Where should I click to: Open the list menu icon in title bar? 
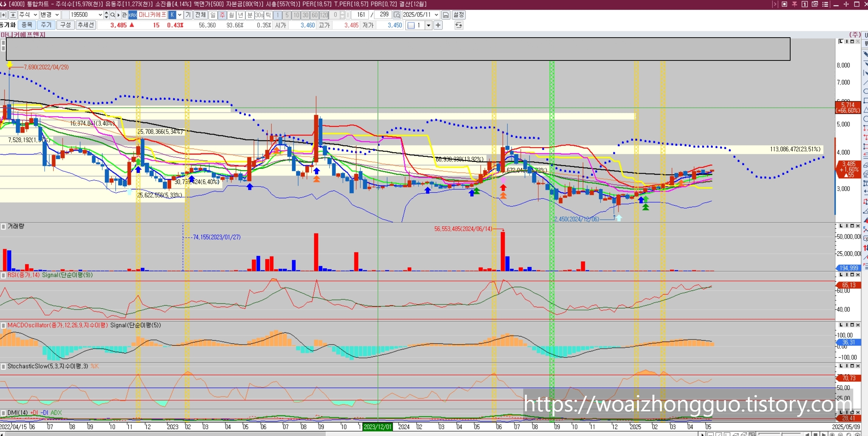pyautogui.click(x=825, y=4)
